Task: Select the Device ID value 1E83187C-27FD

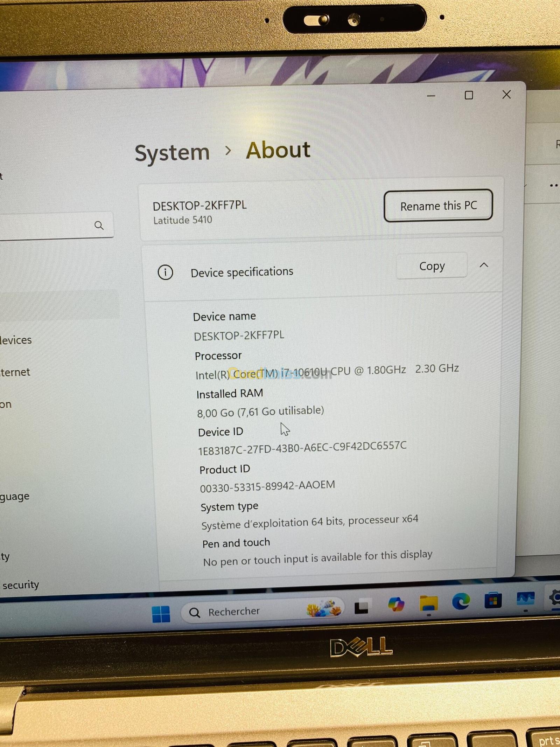Action: pyautogui.click(x=302, y=448)
